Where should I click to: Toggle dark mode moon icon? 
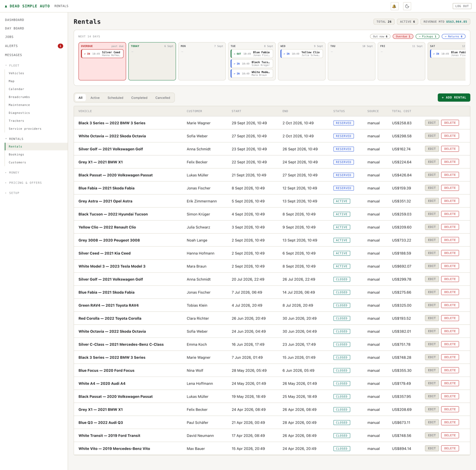pyautogui.click(x=407, y=6)
